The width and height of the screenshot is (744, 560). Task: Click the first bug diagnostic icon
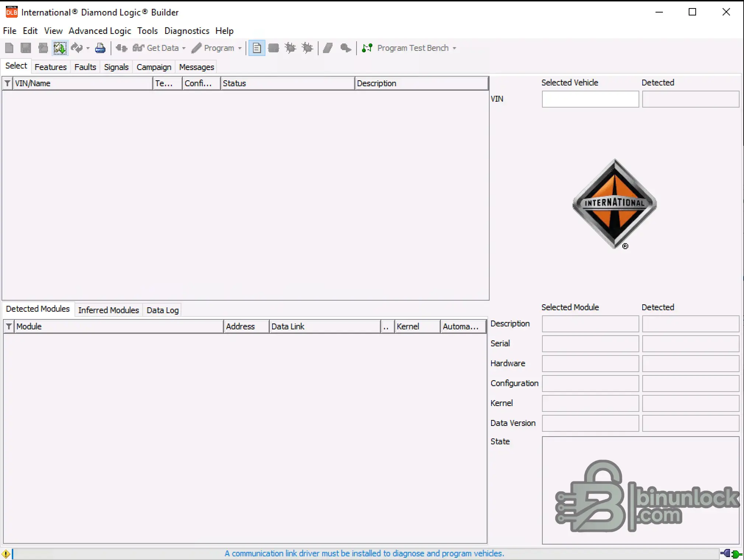coord(291,48)
